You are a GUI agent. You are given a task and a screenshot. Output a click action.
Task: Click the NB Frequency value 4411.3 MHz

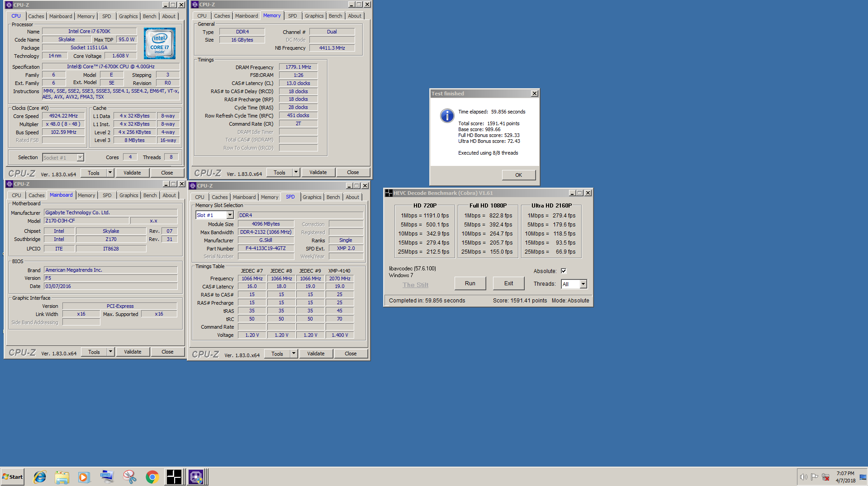click(332, 48)
